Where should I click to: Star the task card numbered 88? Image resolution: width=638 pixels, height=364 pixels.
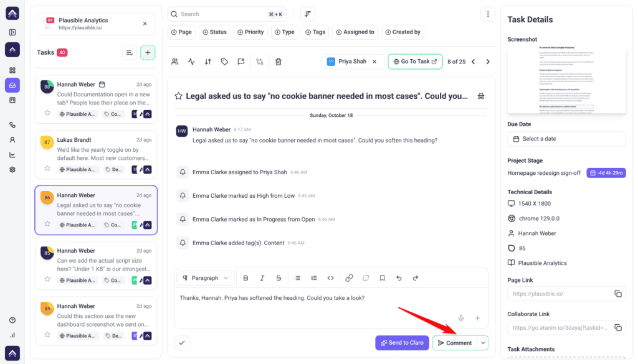click(x=47, y=113)
